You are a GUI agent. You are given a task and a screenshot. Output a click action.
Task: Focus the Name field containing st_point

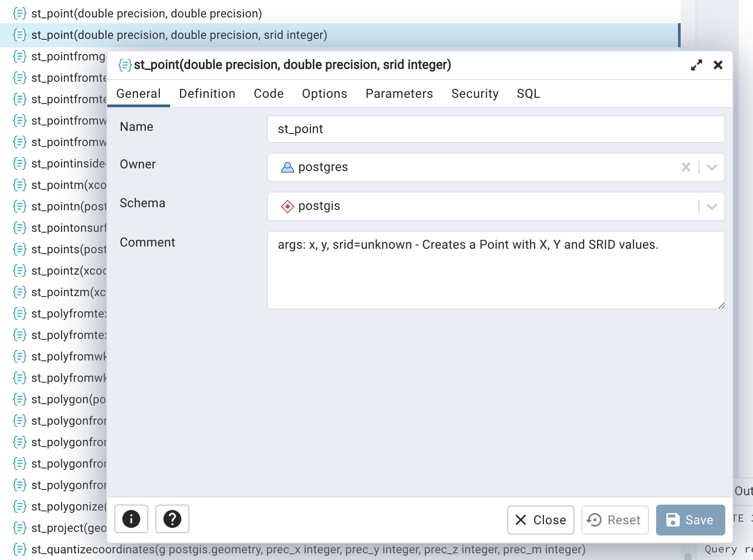(496, 129)
